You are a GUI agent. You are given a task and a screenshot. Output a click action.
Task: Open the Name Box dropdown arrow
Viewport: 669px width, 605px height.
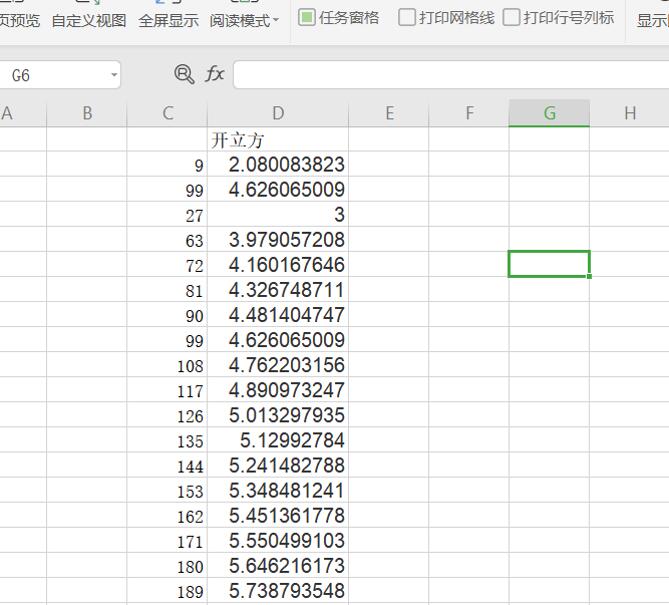(114, 75)
